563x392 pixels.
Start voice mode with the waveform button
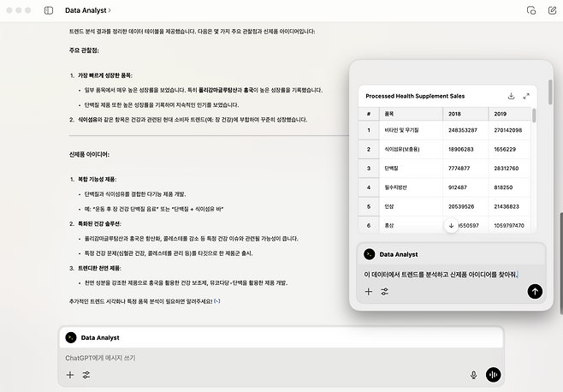pyautogui.click(x=493, y=375)
